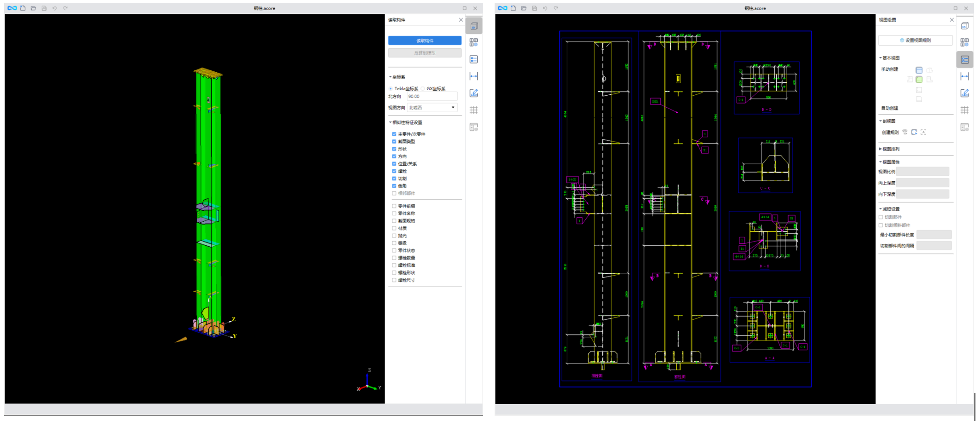Click the 设置视图规则 button

tap(915, 40)
